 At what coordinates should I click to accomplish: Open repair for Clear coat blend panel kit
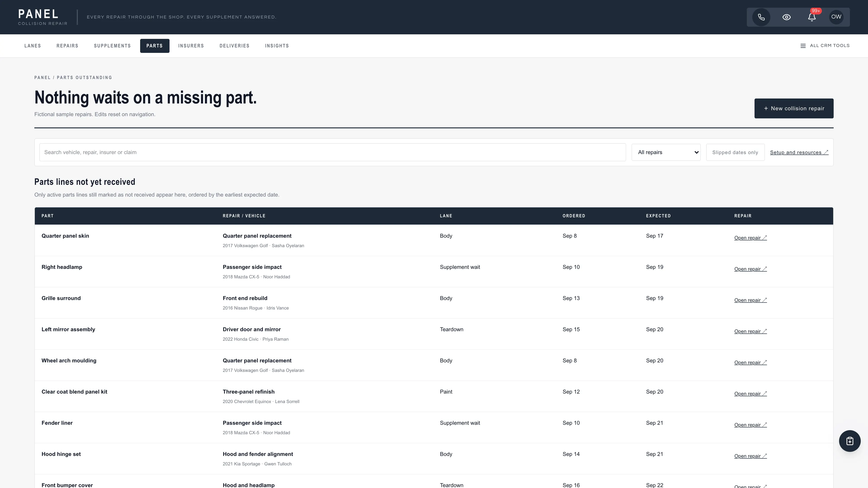pyautogui.click(x=750, y=394)
